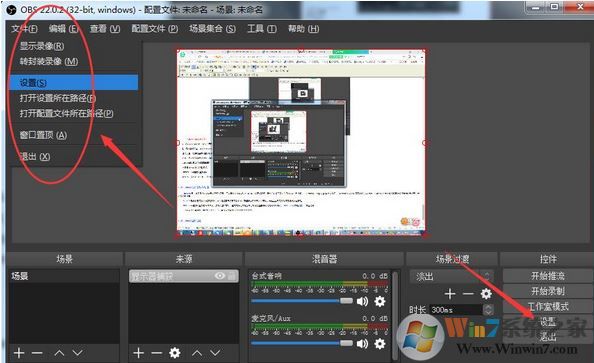Open the 配置文件(P) menu
Screen dimensions: 594x363
[x=155, y=29]
